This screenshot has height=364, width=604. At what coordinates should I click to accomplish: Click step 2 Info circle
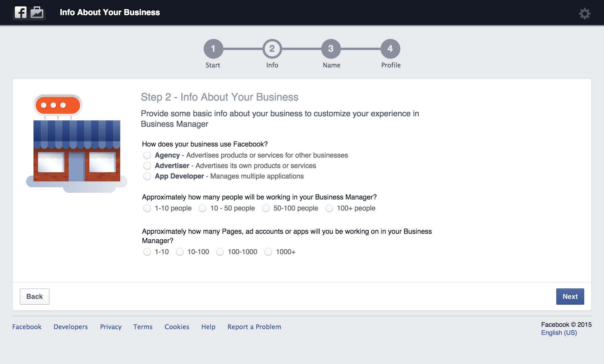coord(272,49)
